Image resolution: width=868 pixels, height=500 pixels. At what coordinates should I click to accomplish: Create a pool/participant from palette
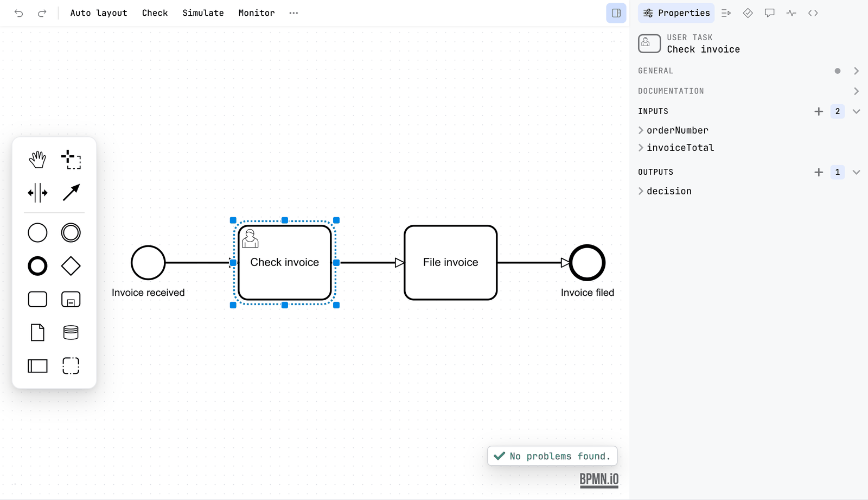[37, 366]
